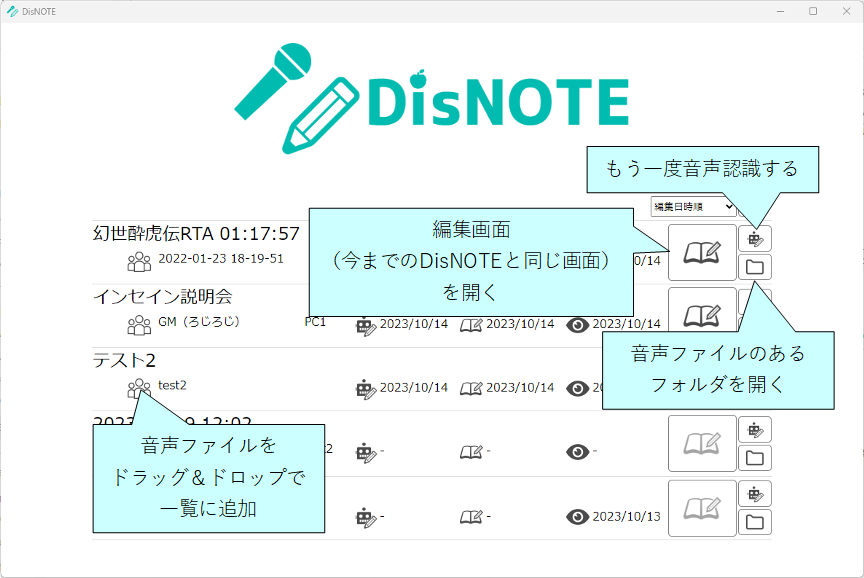Maximize the DisNOTE window
The image size is (864, 578).
click(813, 11)
